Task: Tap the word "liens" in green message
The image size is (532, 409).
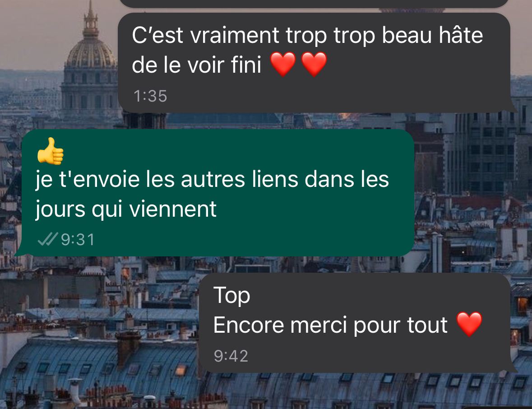Action: click(274, 179)
